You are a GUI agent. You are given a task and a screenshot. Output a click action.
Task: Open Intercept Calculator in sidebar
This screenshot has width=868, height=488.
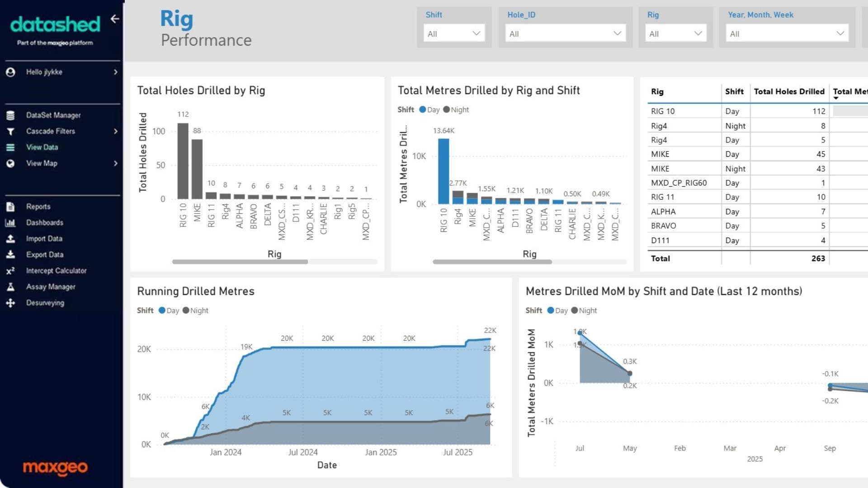coord(57,271)
